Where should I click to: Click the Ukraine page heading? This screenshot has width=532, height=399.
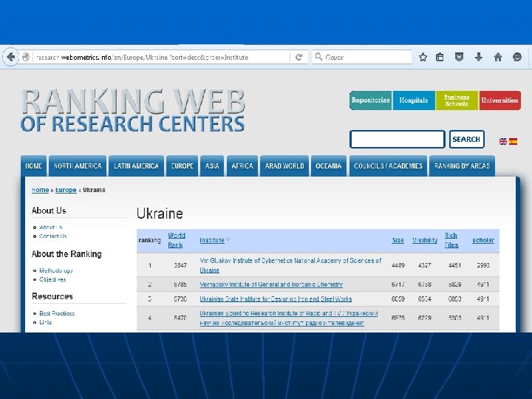[160, 214]
